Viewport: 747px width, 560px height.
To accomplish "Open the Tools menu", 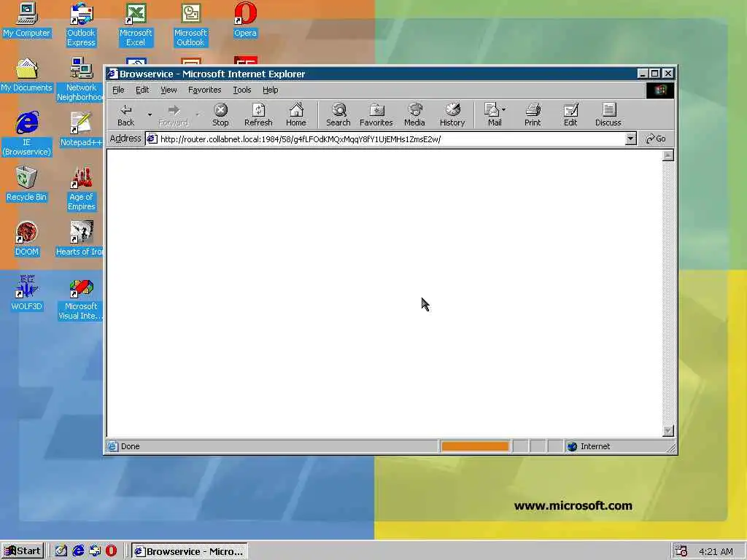I will coord(242,90).
